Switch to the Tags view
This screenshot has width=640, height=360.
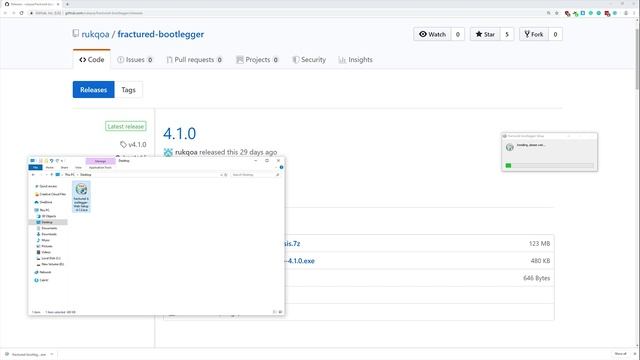[x=128, y=90]
